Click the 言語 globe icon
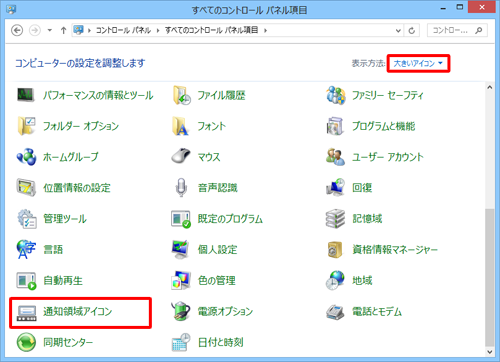 [26, 249]
